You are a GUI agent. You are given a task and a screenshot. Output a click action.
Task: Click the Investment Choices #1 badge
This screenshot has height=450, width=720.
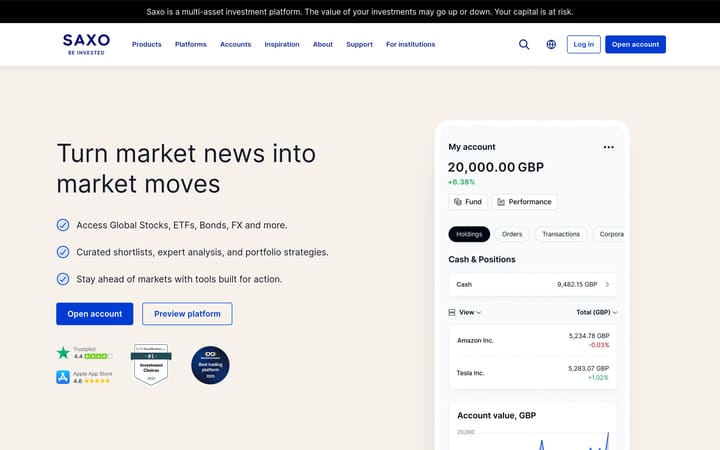click(x=151, y=365)
